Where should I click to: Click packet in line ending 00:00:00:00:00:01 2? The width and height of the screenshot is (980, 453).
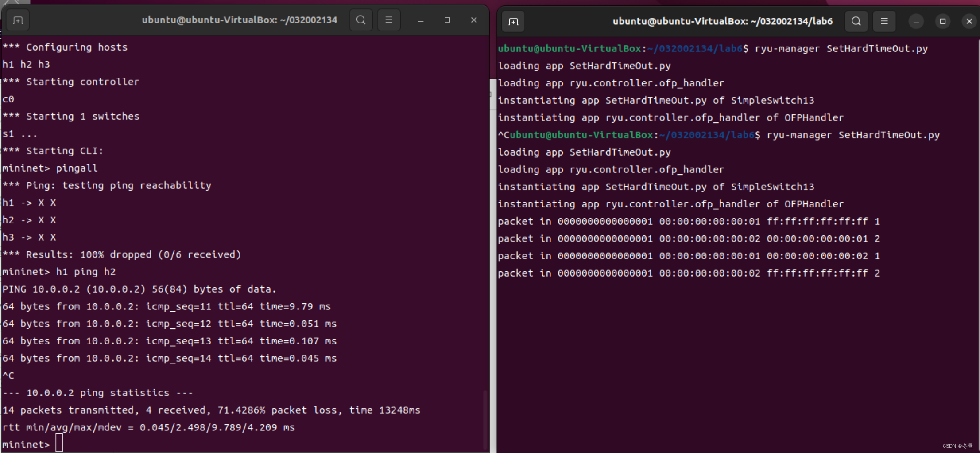point(689,238)
